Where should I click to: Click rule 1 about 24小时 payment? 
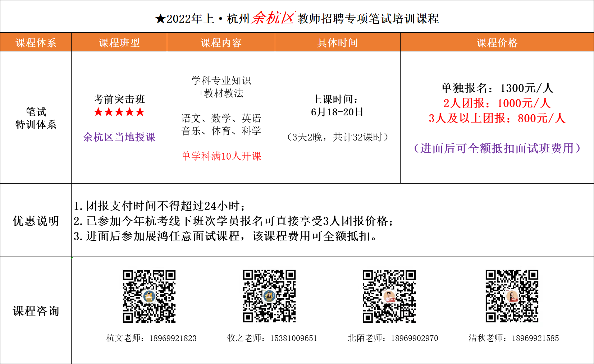[x=160, y=206]
